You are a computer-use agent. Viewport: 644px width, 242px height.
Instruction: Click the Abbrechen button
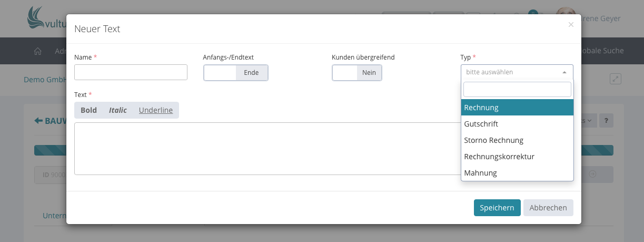[548, 208]
